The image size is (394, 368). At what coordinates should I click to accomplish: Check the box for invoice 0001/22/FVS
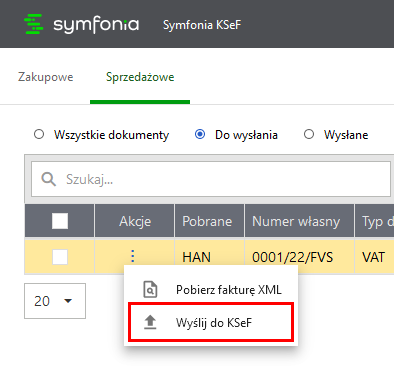(x=60, y=257)
